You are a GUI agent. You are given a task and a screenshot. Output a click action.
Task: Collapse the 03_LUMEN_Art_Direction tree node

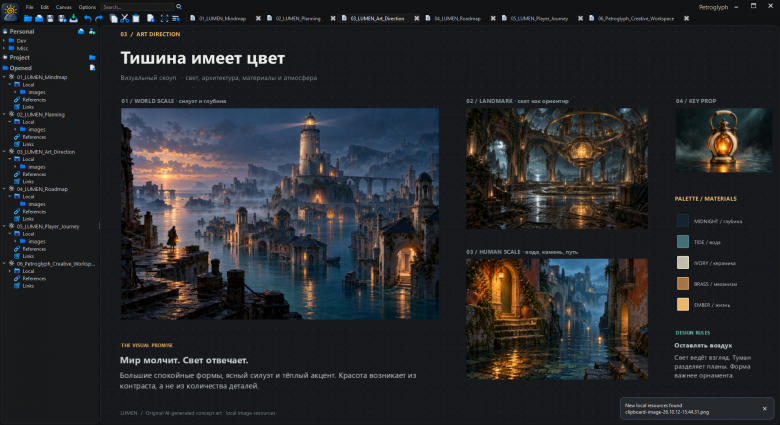4,152
